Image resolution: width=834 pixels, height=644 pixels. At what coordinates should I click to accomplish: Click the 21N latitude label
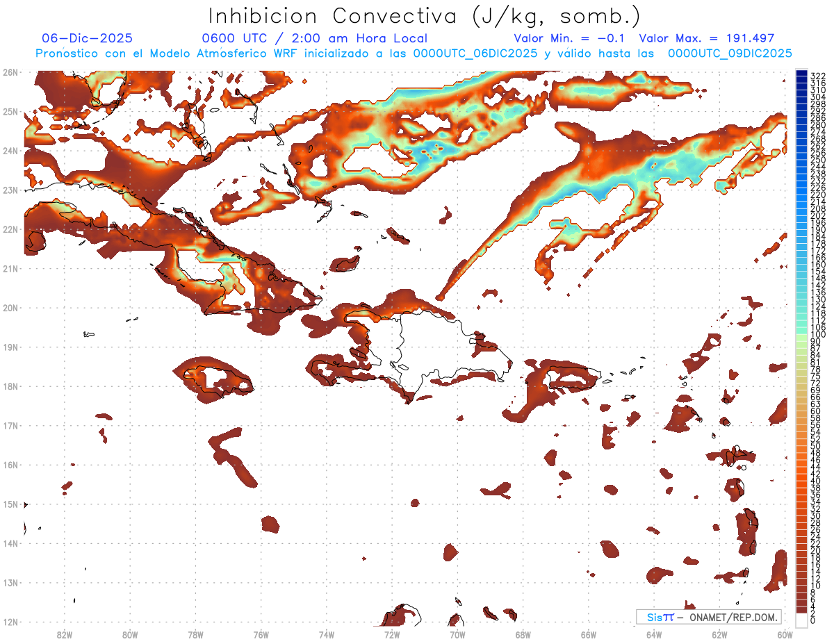coord(10,268)
